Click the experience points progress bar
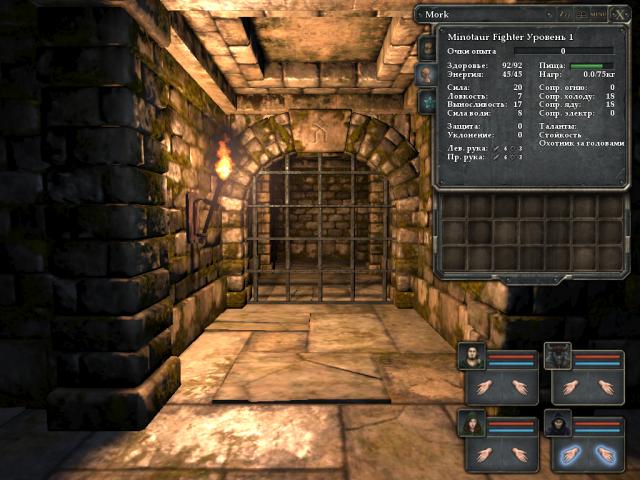The image size is (640, 480). pos(563,49)
